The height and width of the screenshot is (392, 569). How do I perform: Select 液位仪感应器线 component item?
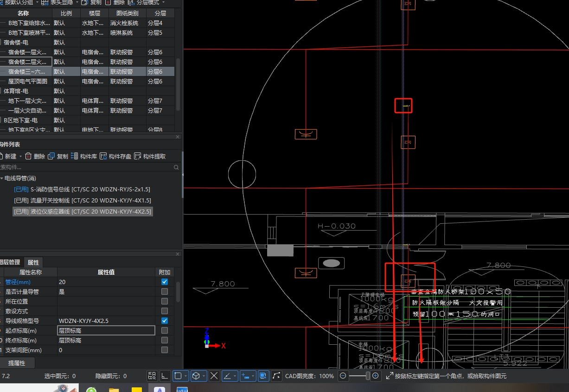[x=83, y=211]
